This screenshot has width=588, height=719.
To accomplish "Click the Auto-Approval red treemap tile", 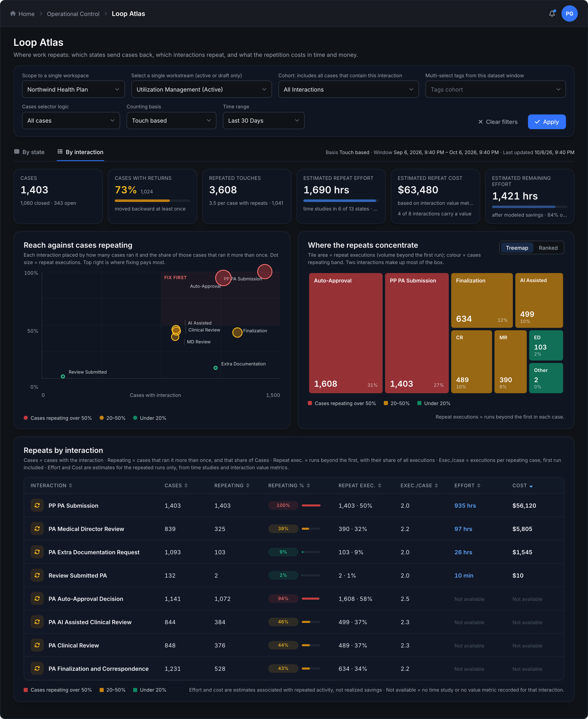I will click(345, 333).
